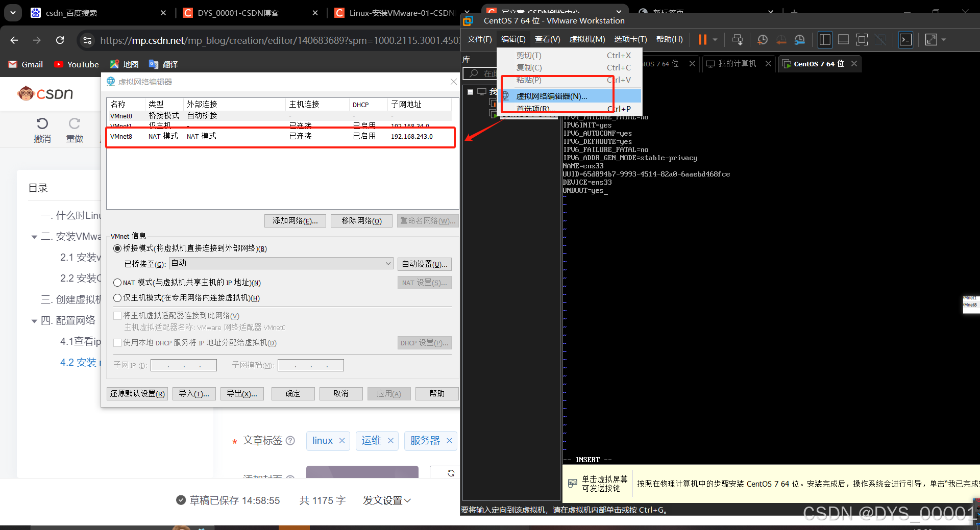
Task: Close the 我的计算机 tab
Action: (768, 64)
